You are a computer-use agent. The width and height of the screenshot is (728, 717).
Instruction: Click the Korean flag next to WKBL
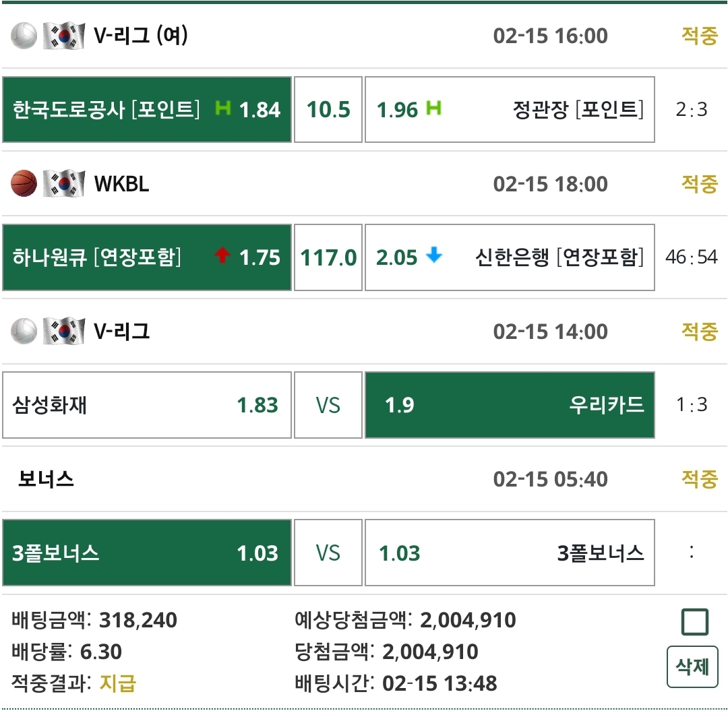click(63, 184)
